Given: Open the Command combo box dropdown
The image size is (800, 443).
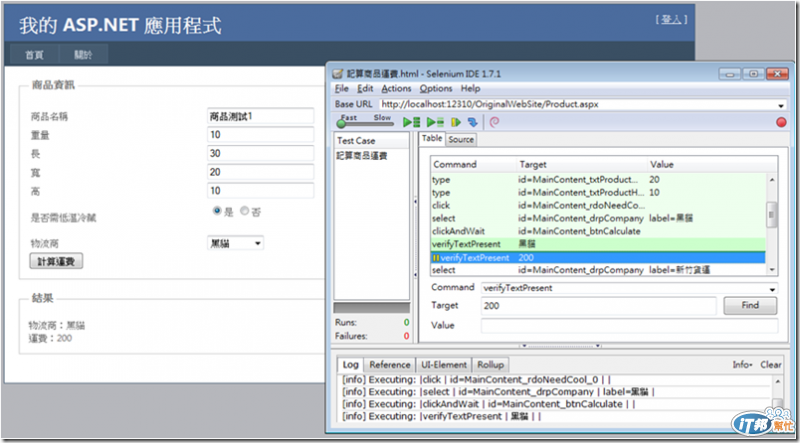Looking at the screenshot, I should coord(774,289).
